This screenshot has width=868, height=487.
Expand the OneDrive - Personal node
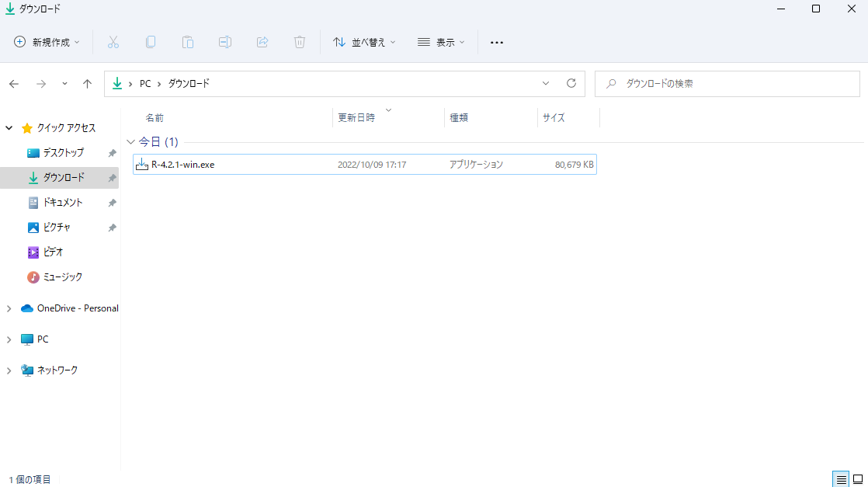coord(9,308)
